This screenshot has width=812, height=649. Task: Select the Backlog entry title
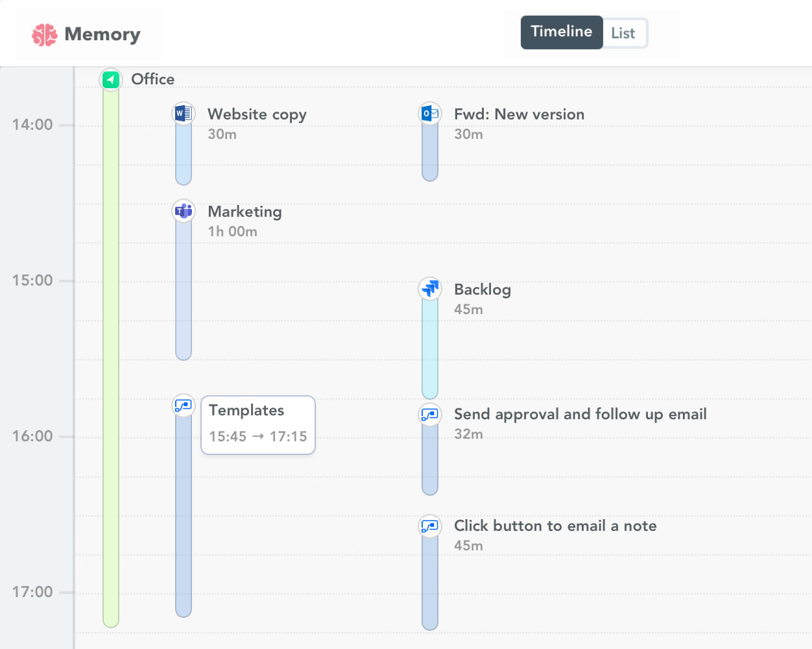(x=482, y=289)
